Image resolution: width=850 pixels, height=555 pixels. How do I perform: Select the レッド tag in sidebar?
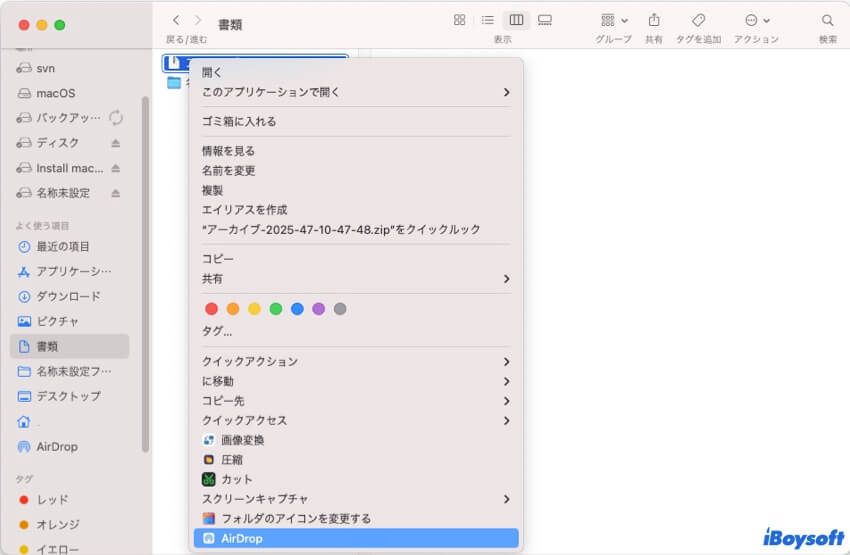[x=69, y=500]
